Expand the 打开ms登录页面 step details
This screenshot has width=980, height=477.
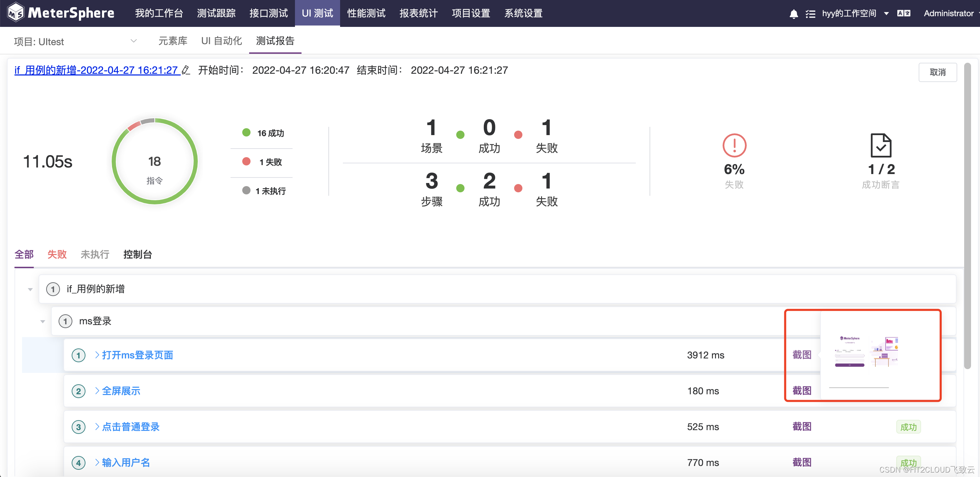click(x=97, y=355)
